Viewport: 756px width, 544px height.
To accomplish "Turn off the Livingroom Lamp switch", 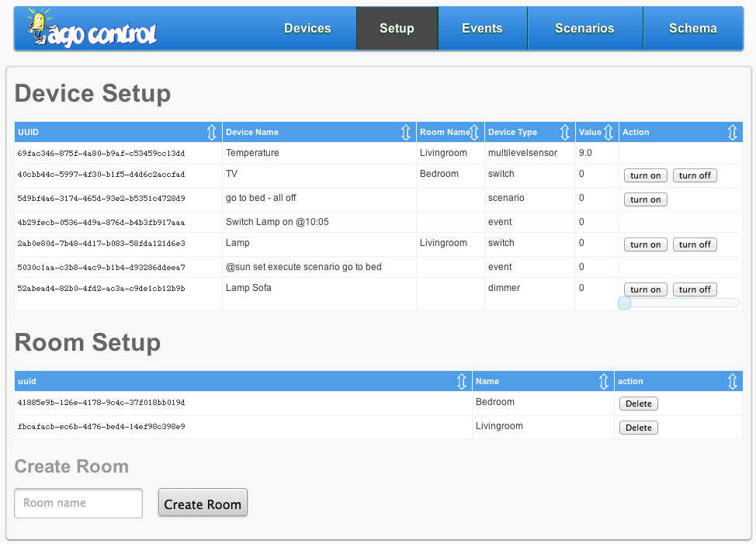I will (x=695, y=244).
